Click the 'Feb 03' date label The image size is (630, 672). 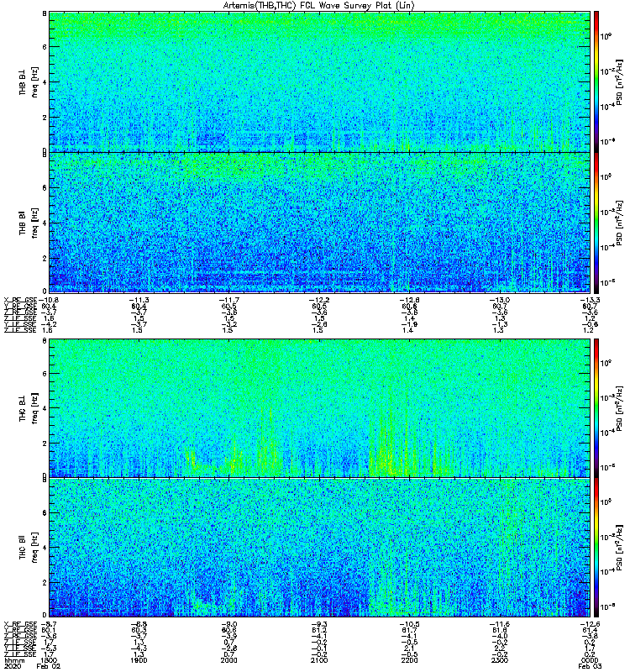click(590, 666)
